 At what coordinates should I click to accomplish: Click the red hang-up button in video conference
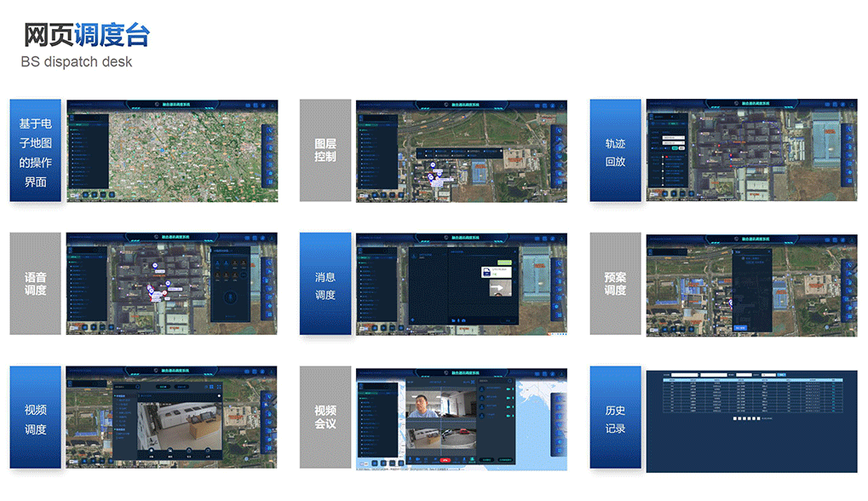coord(445,460)
